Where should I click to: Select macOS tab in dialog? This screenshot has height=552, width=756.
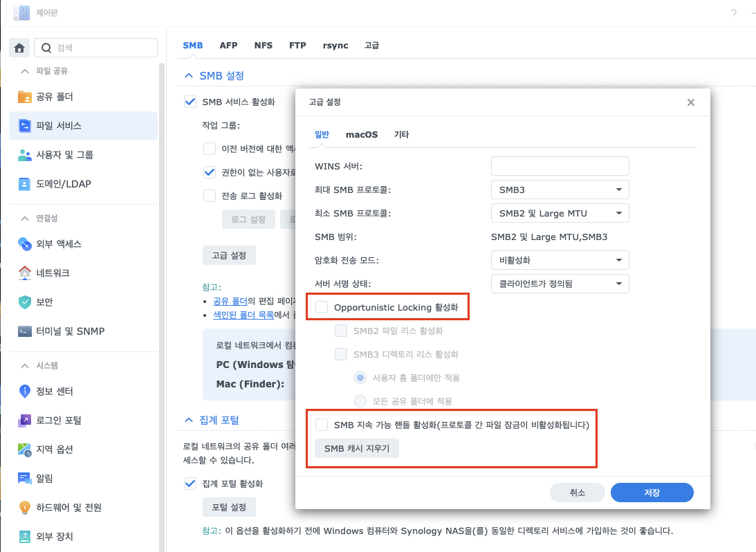(x=362, y=134)
